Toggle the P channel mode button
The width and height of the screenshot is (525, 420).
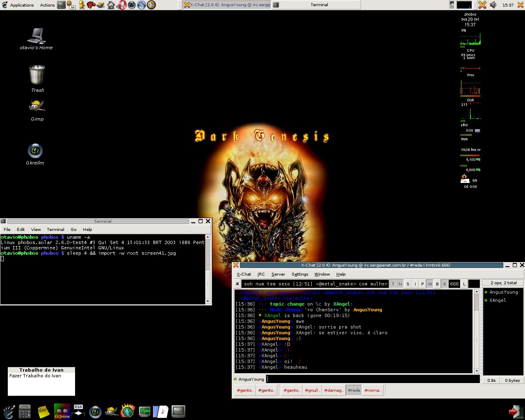coord(422,284)
